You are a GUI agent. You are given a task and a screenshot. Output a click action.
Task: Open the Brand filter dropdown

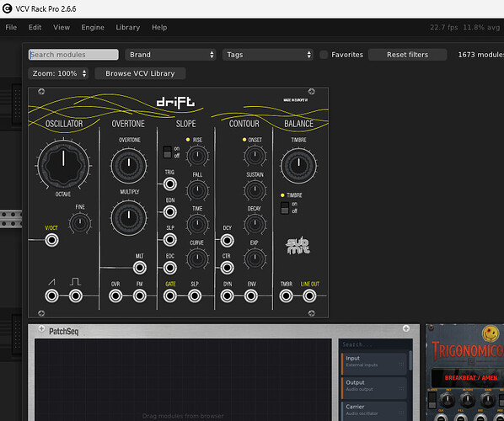pyautogui.click(x=170, y=55)
